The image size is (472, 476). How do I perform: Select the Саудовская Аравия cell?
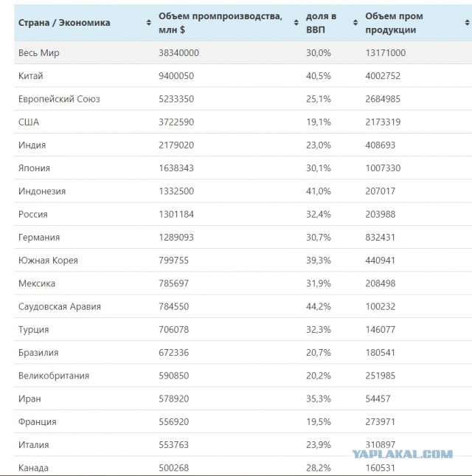coord(60,306)
